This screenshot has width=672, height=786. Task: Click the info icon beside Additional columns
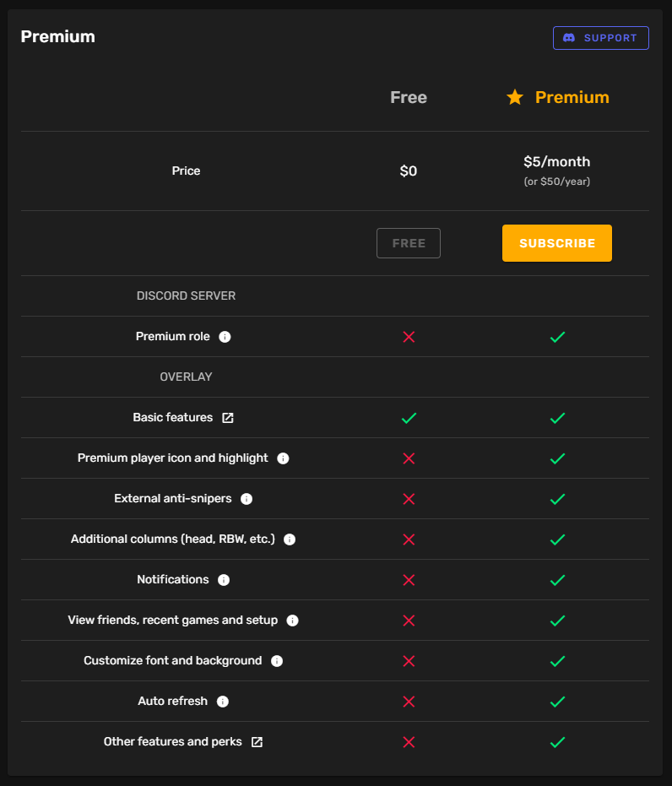tap(290, 539)
